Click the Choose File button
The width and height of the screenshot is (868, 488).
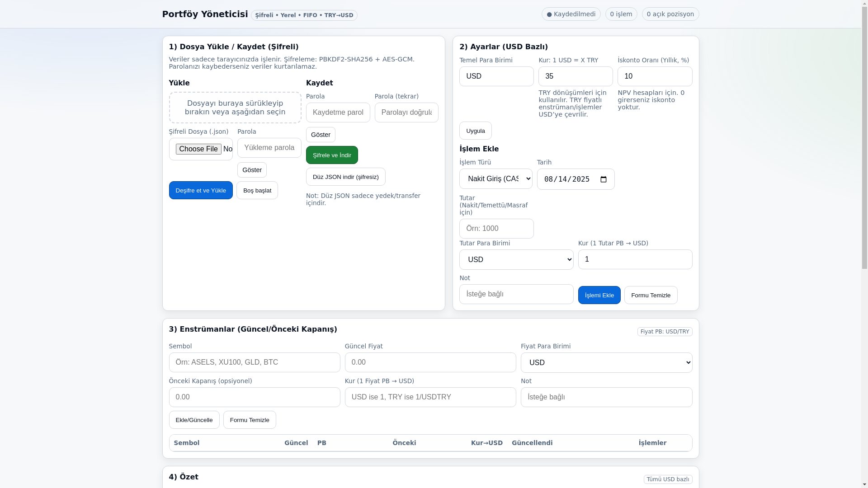click(198, 149)
